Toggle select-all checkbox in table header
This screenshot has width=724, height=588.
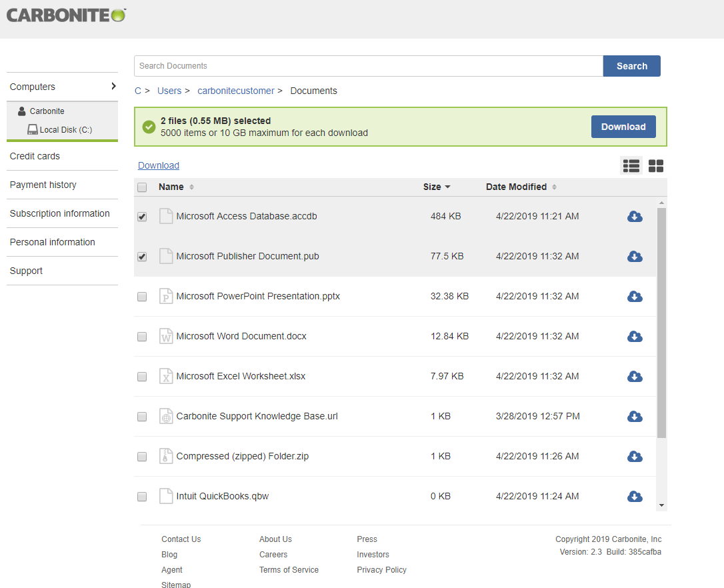pos(142,187)
